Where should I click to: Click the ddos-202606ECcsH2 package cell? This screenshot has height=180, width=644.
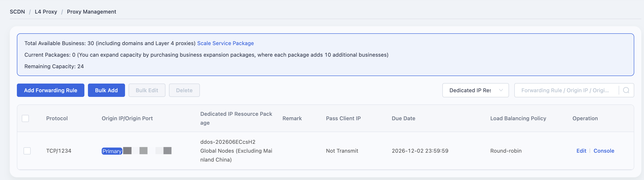point(236,151)
